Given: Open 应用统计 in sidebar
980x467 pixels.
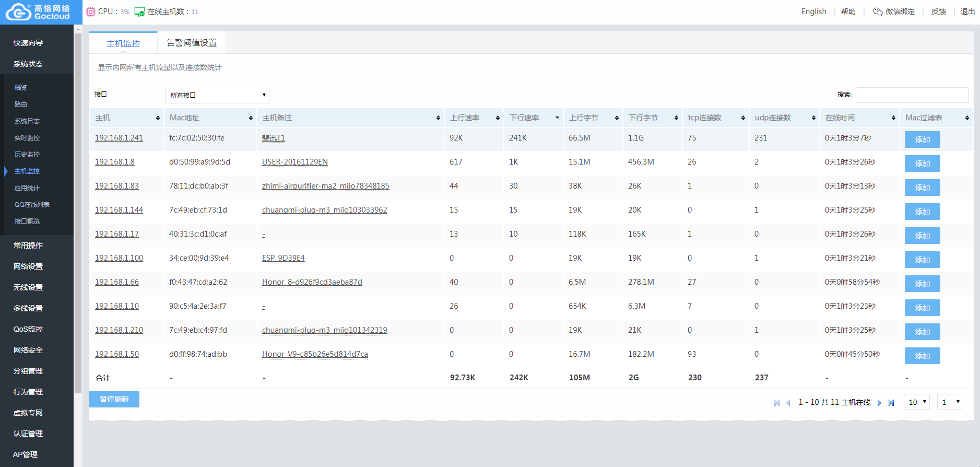Looking at the screenshot, I should pos(27,188).
